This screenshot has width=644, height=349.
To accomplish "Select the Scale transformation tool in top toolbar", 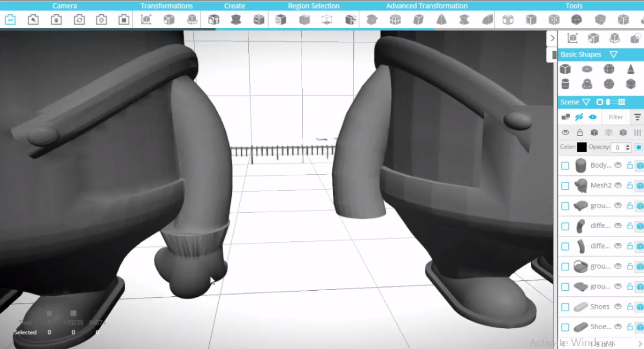I will (x=169, y=20).
